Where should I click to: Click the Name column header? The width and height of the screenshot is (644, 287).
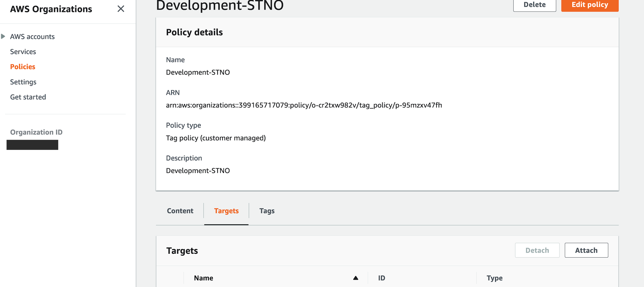point(204,278)
